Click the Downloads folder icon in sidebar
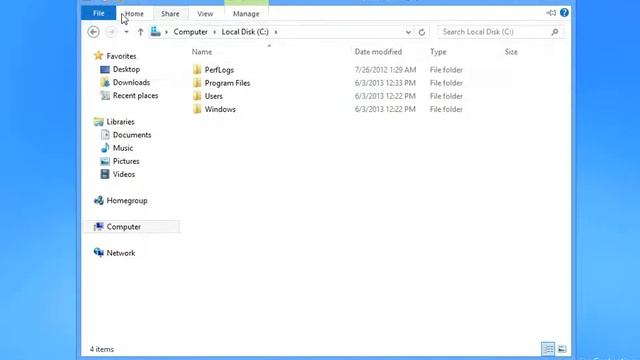The image size is (640, 360). click(x=105, y=82)
